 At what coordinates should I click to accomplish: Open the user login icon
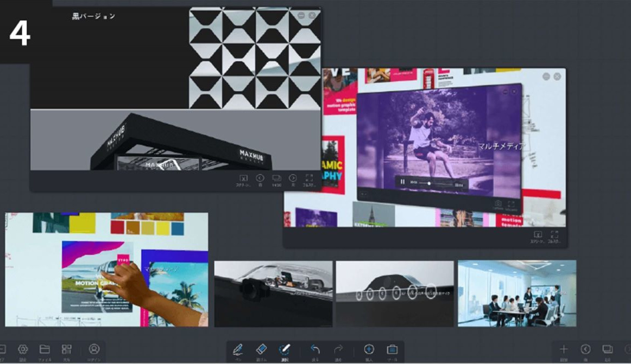[94, 349]
